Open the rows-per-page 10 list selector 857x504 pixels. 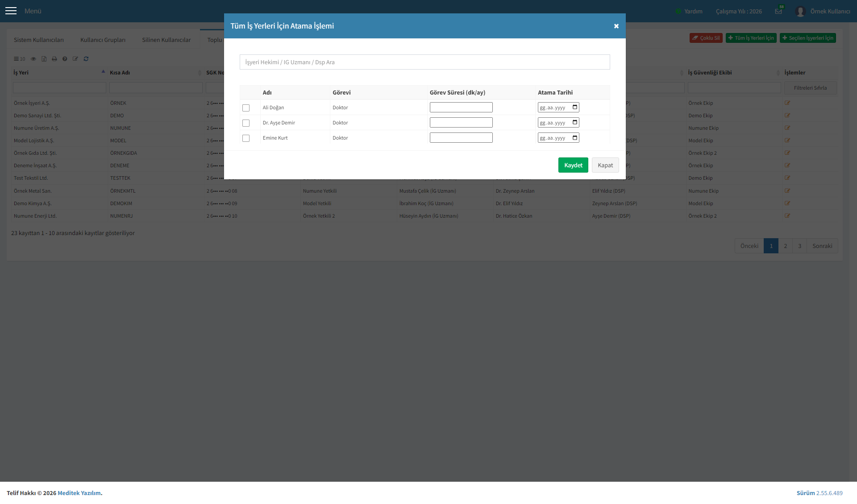point(19,59)
